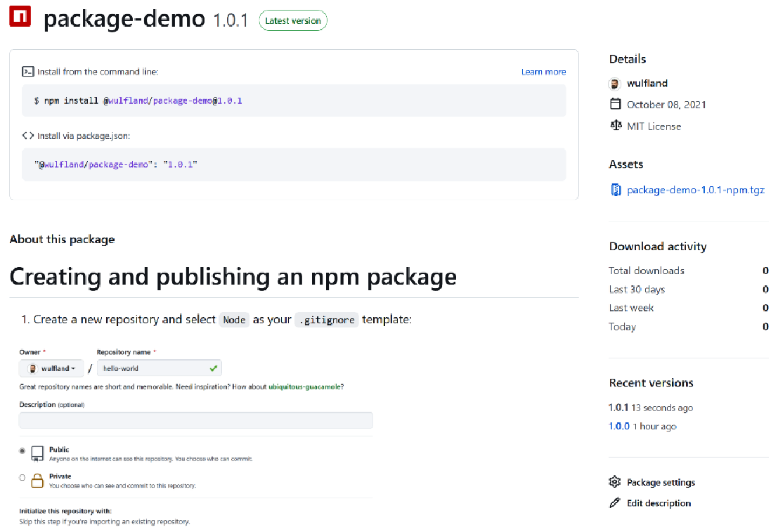The width and height of the screenshot is (778, 532).
Task: Click the MIT License text
Action: coord(654,126)
